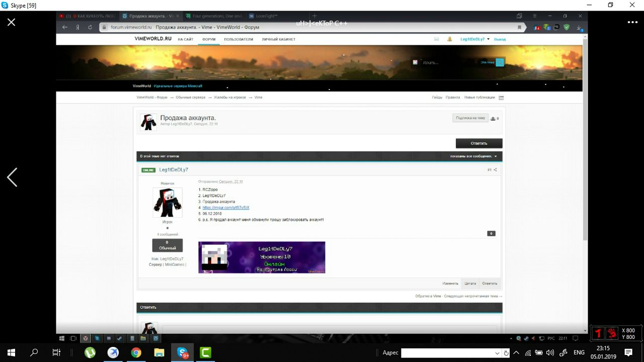Open the ФОРУМ navigation tab

pyautogui.click(x=208, y=39)
